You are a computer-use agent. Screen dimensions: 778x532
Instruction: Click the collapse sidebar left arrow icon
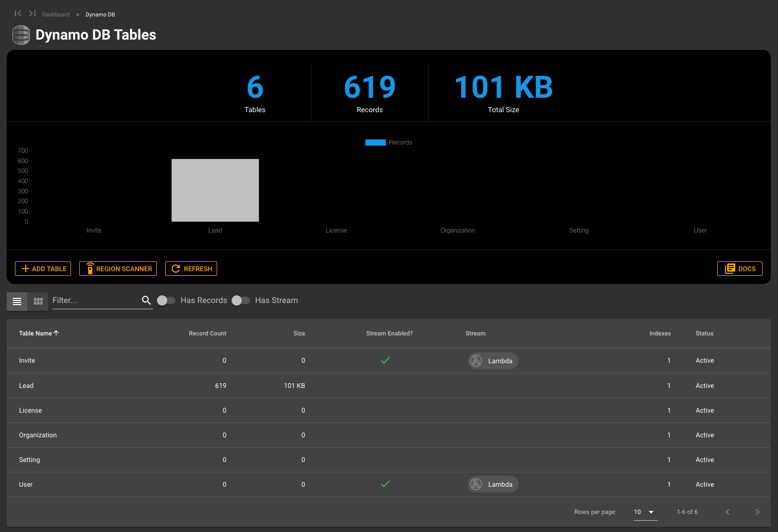coord(18,13)
